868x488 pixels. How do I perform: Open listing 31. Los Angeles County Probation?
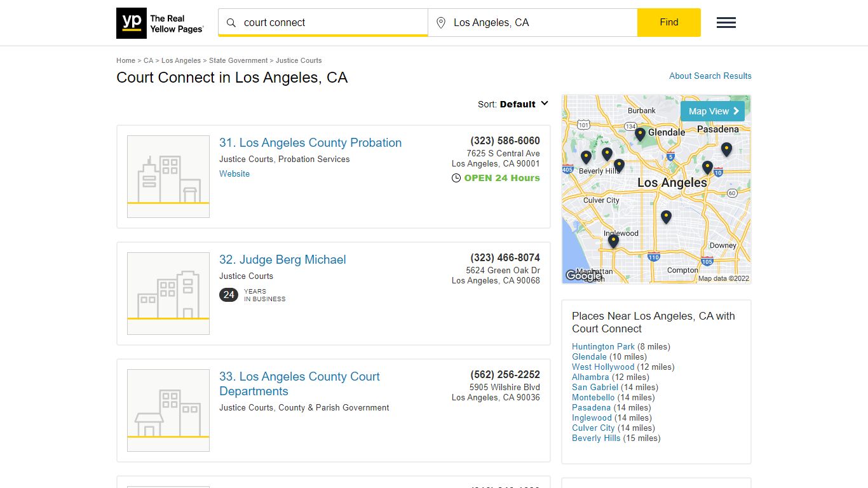pyautogui.click(x=310, y=143)
